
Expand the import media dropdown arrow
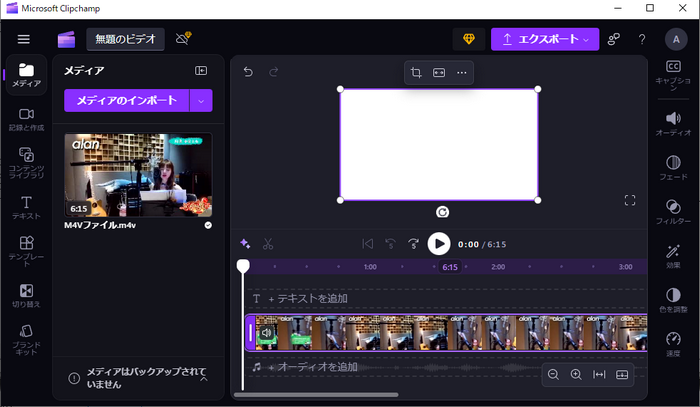(x=201, y=100)
